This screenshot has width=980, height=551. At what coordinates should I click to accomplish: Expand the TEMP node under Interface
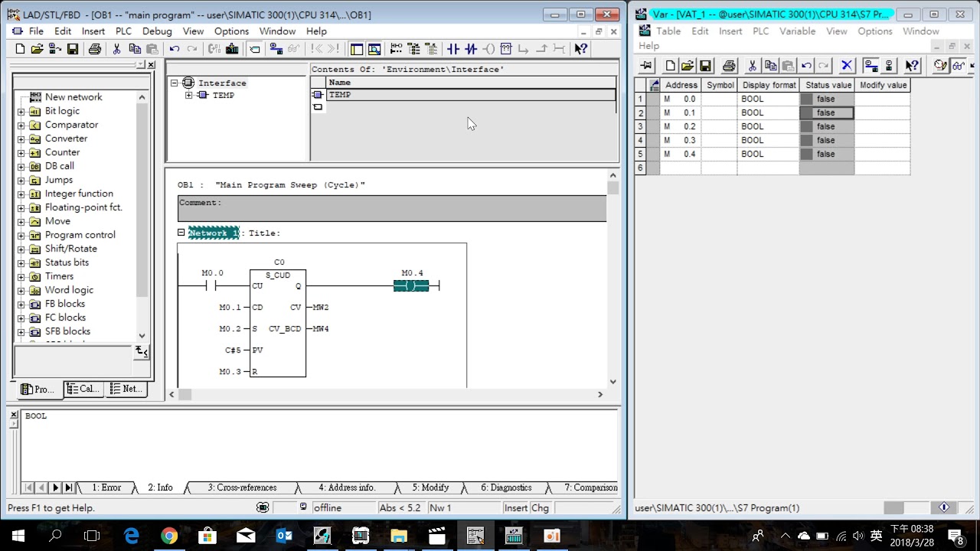click(x=189, y=96)
